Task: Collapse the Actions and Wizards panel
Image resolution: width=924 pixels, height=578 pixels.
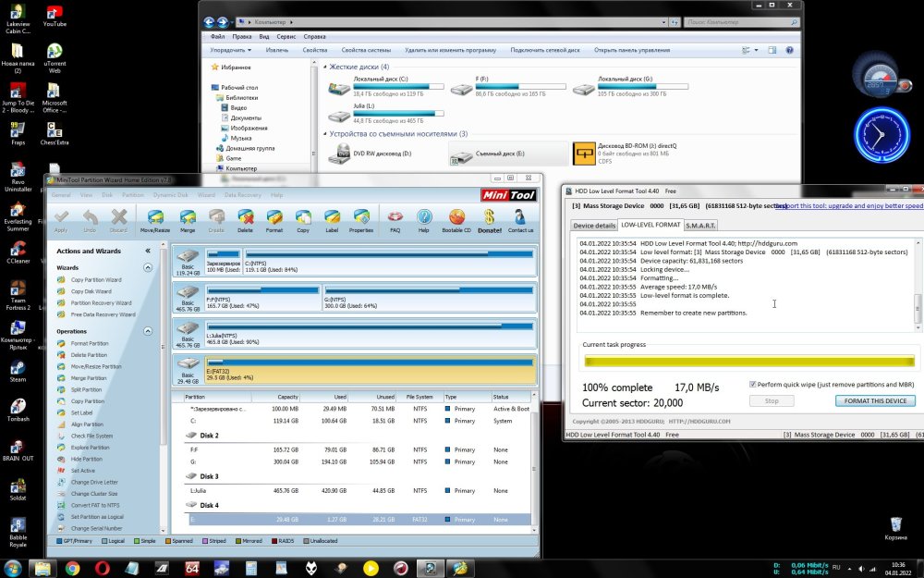Action: pyautogui.click(x=147, y=251)
